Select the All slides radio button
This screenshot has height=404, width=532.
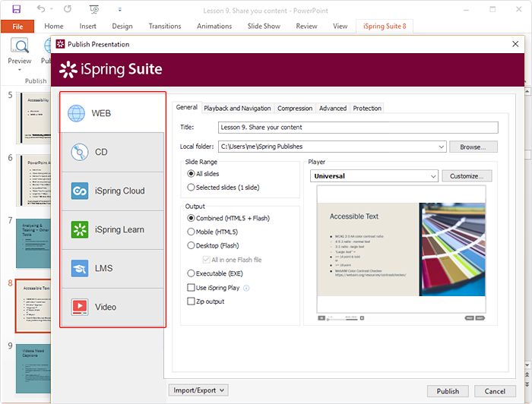pos(191,174)
